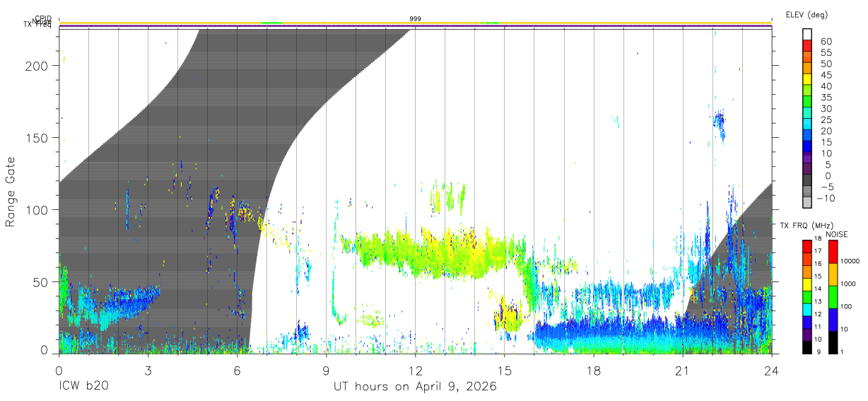The height and width of the screenshot is (401, 868).
Task: Click the 1 label on NOISE scale
Action: (x=843, y=351)
